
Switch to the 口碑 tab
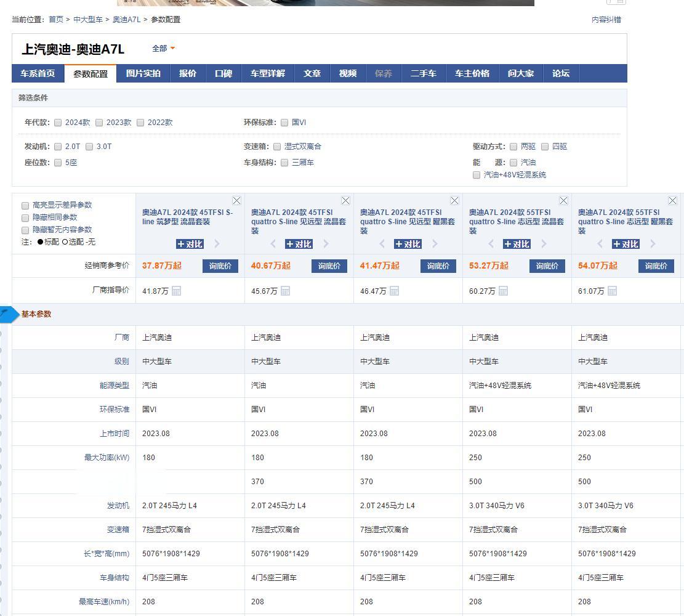[223, 73]
